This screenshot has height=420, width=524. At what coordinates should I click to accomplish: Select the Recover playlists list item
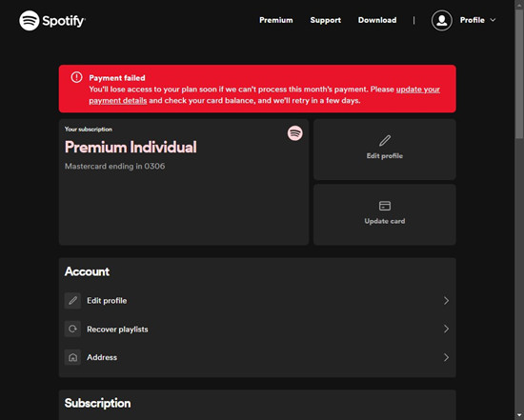point(257,329)
